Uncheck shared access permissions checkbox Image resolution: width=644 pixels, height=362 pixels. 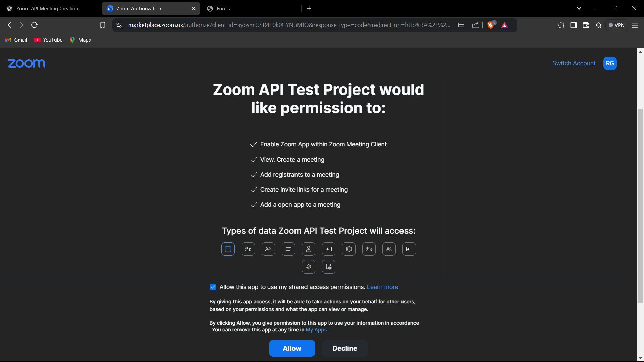(x=213, y=287)
